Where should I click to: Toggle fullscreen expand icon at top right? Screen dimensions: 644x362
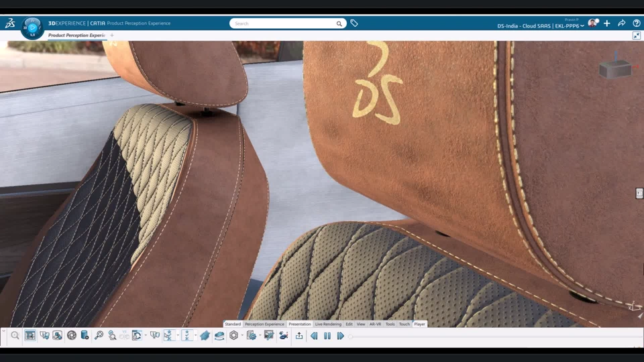[637, 36]
